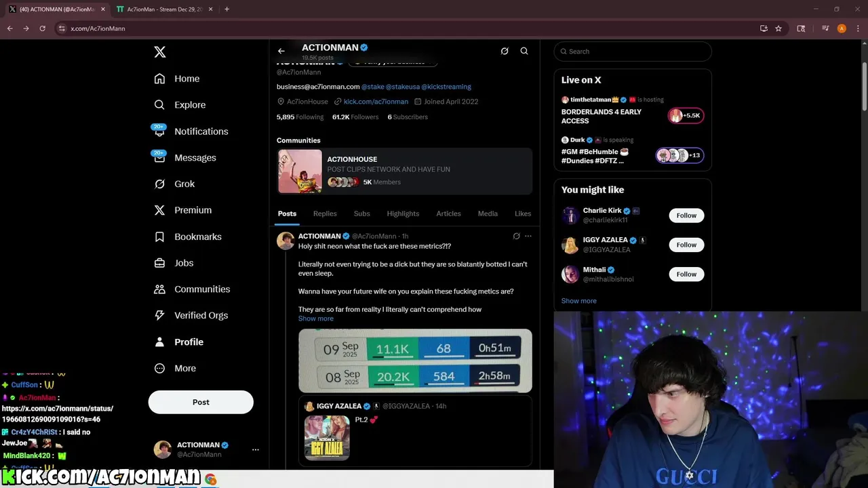Click the browser reload button
The width and height of the screenshot is (868, 488).
(x=42, y=28)
